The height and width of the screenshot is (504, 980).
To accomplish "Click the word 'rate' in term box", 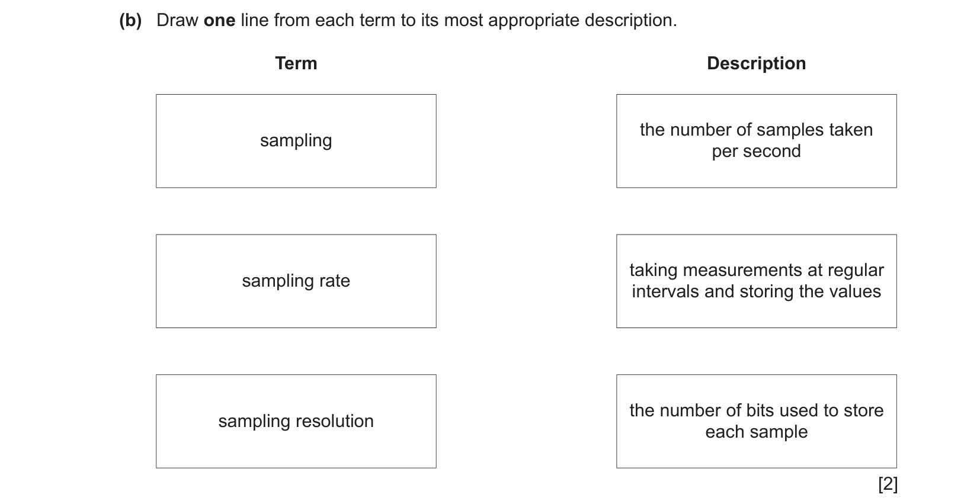I will tap(335, 281).
